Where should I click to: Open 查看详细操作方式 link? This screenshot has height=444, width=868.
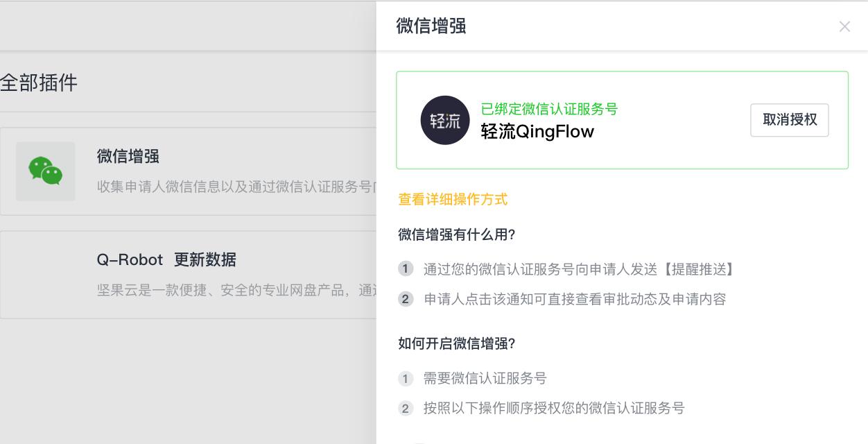452,199
